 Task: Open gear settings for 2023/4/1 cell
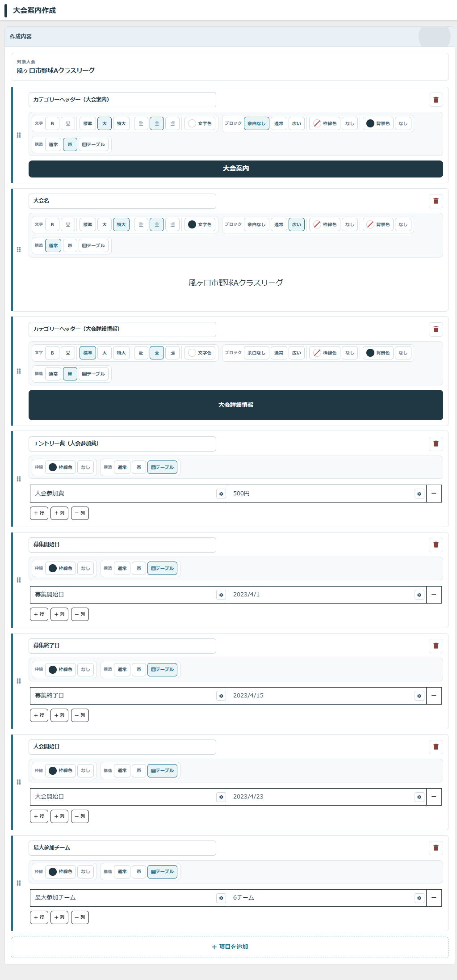pos(419,595)
